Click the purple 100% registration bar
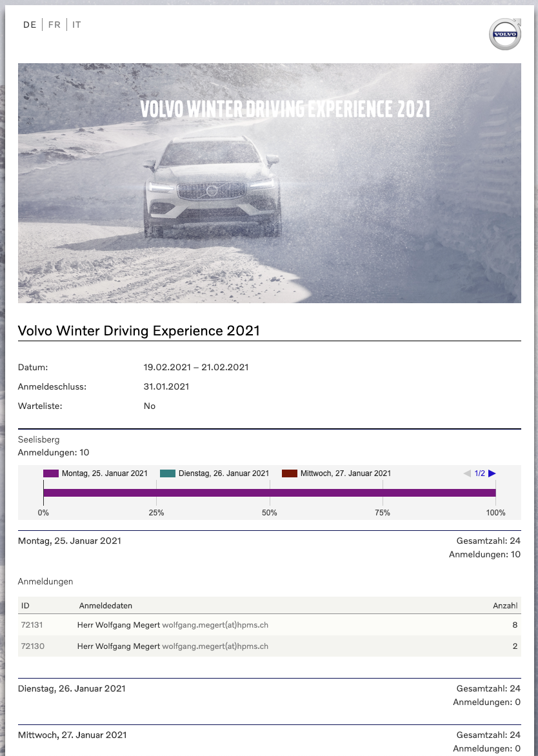 pos(270,493)
